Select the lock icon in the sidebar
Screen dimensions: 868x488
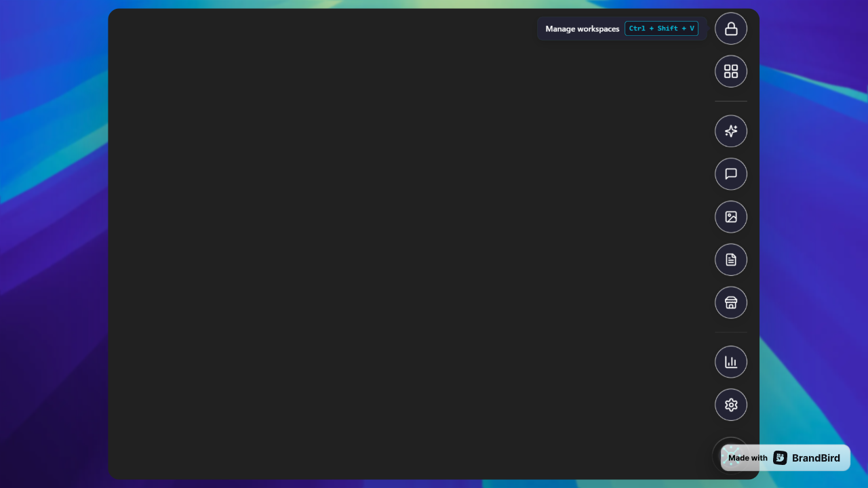(730, 28)
